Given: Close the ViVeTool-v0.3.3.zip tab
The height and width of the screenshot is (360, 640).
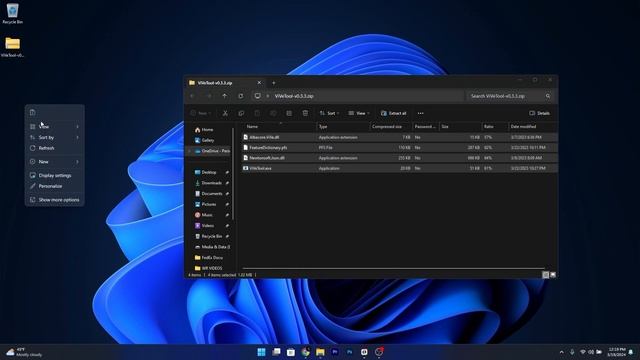Looking at the screenshot, I should (x=259, y=82).
